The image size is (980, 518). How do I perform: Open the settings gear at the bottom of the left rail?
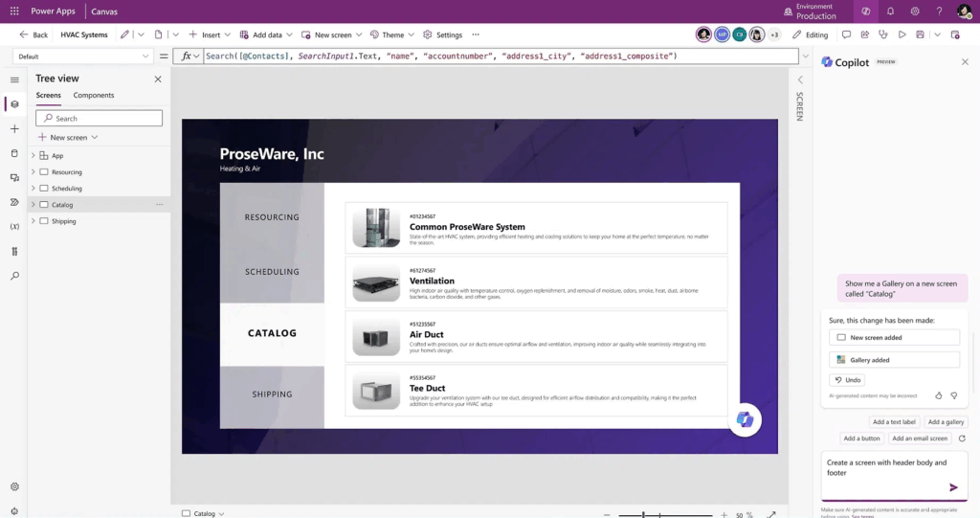[x=14, y=486]
